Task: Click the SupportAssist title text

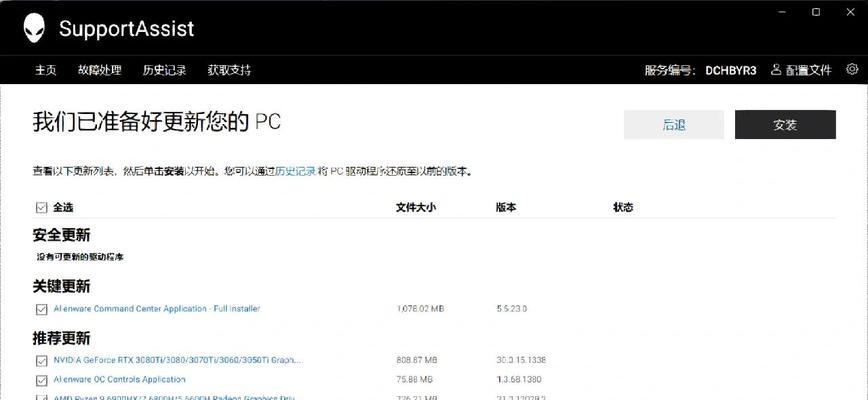Action: point(127,28)
